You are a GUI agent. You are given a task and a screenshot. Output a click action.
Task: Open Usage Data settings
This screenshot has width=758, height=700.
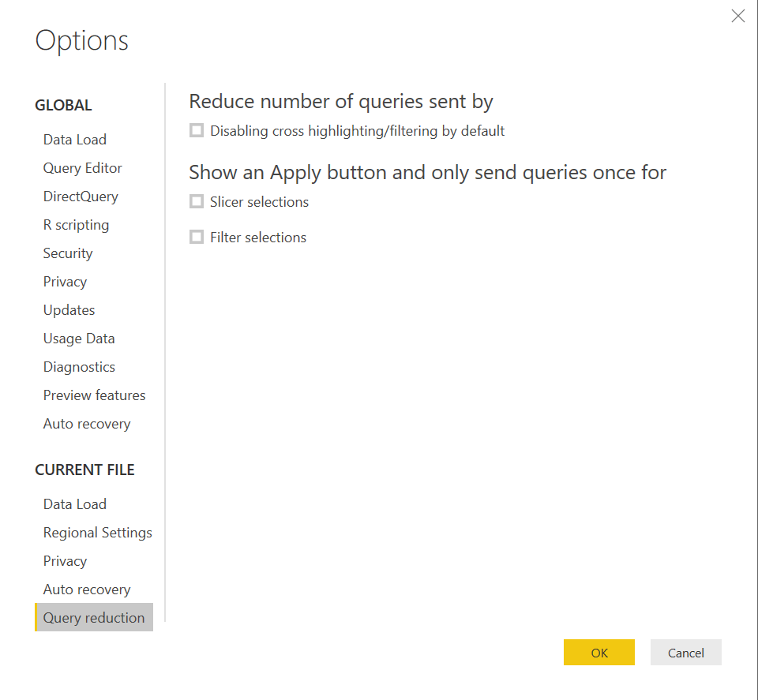coord(79,338)
